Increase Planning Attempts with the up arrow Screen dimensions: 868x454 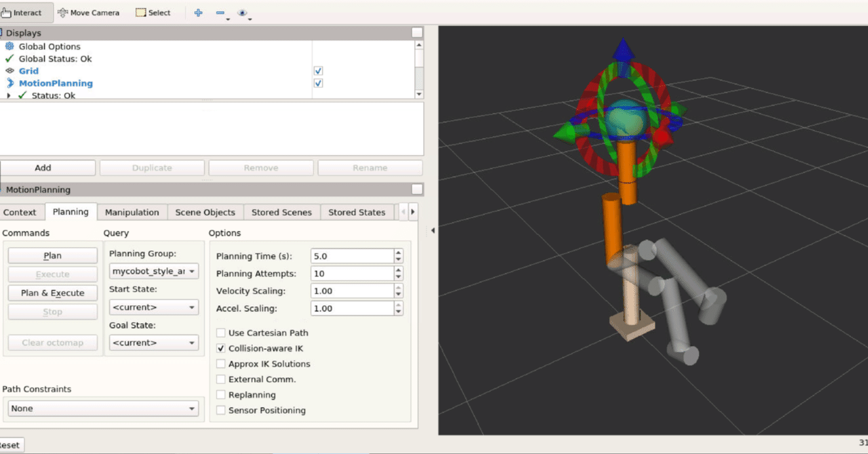397,270
